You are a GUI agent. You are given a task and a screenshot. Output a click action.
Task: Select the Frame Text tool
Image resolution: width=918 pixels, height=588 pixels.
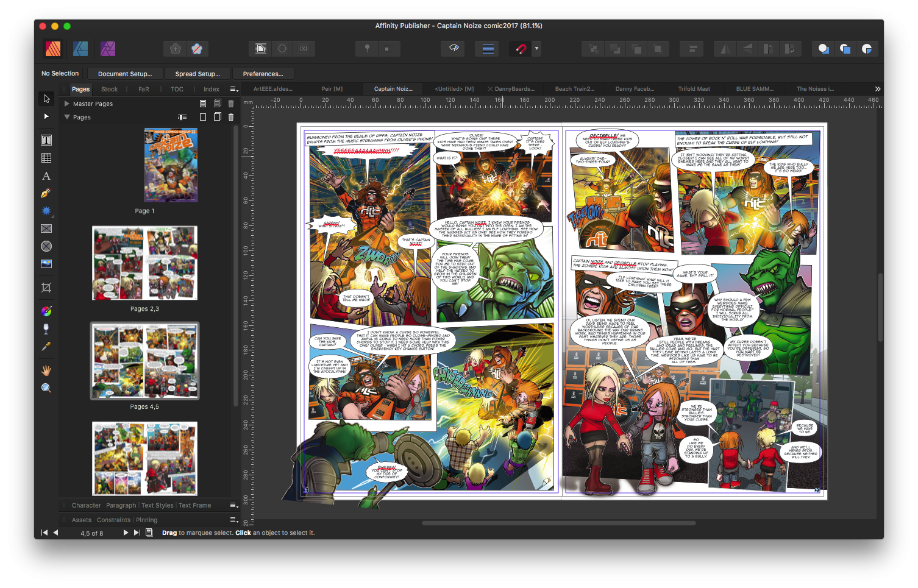[x=46, y=140]
